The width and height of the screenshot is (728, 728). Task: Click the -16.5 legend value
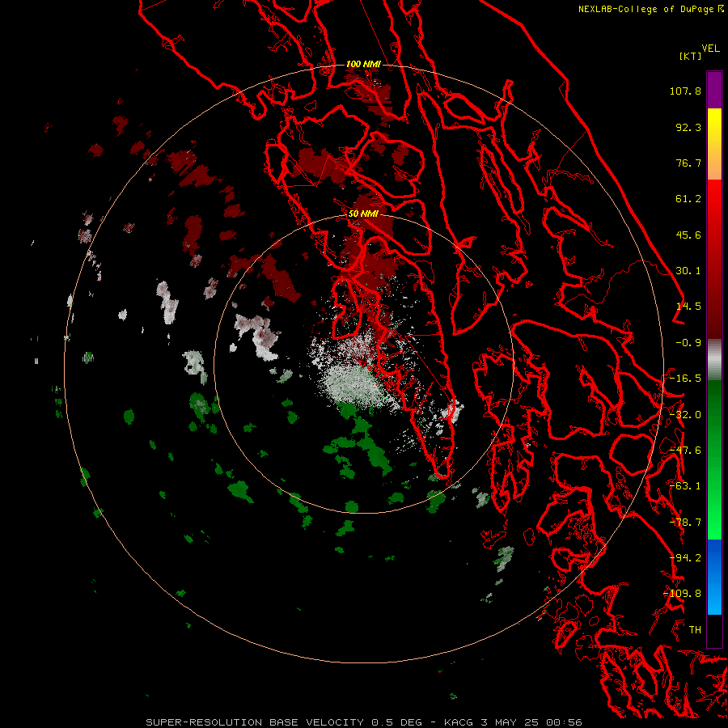click(x=685, y=379)
